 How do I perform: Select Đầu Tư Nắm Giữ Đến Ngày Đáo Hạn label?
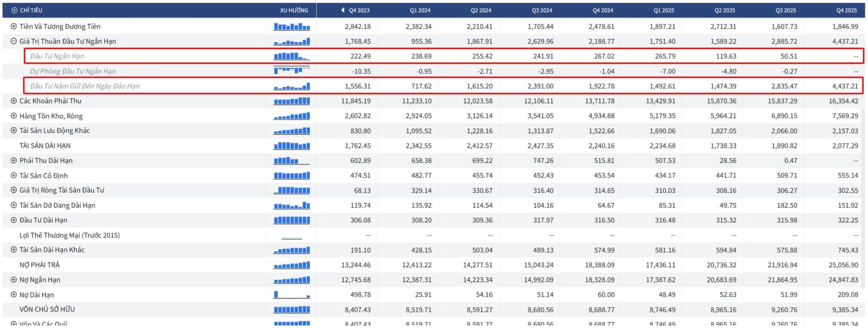pyautogui.click(x=85, y=86)
